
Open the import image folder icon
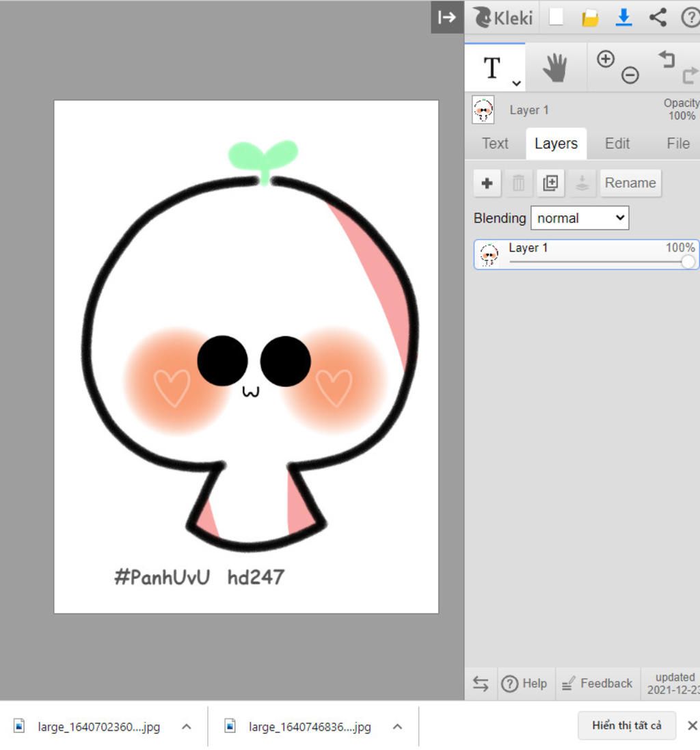(x=590, y=18)
